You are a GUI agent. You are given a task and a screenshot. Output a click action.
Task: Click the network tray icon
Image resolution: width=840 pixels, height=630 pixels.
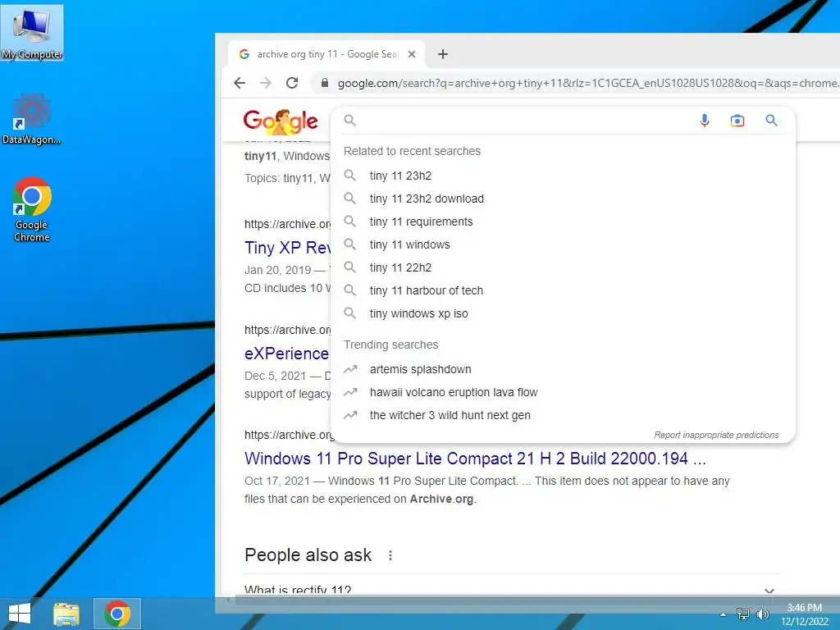point(743,614)
